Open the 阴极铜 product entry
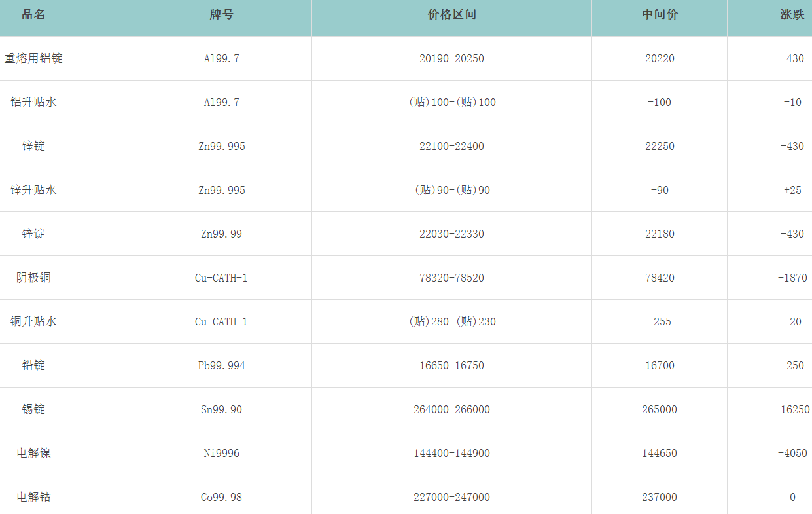 click(33, 278)
